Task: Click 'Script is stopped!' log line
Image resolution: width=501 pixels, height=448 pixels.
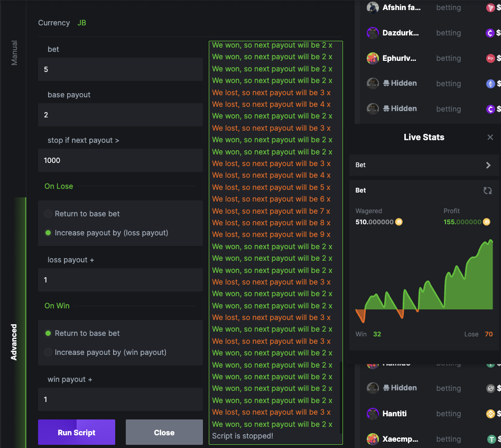Action: click(243, 436)
